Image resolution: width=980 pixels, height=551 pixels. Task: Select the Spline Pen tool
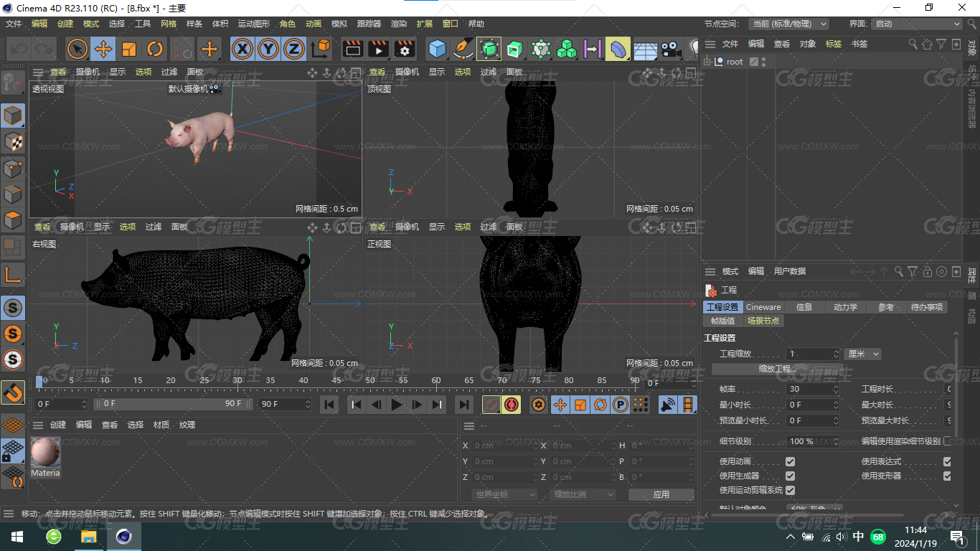(463, 49)
